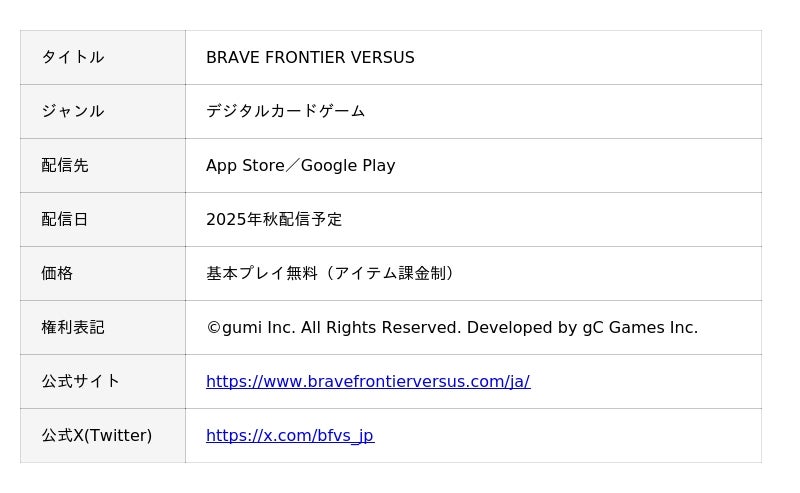Click the ジャンル row label

click(x=72, y=111)
